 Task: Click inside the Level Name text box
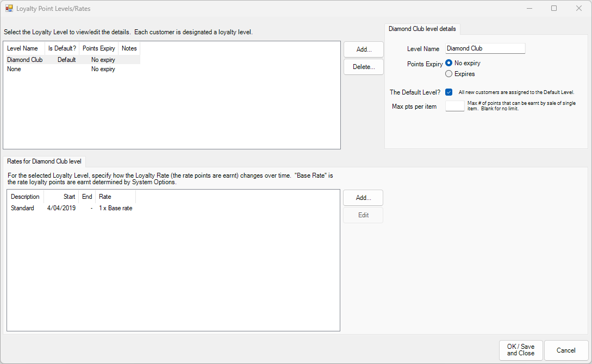(484, 48)
